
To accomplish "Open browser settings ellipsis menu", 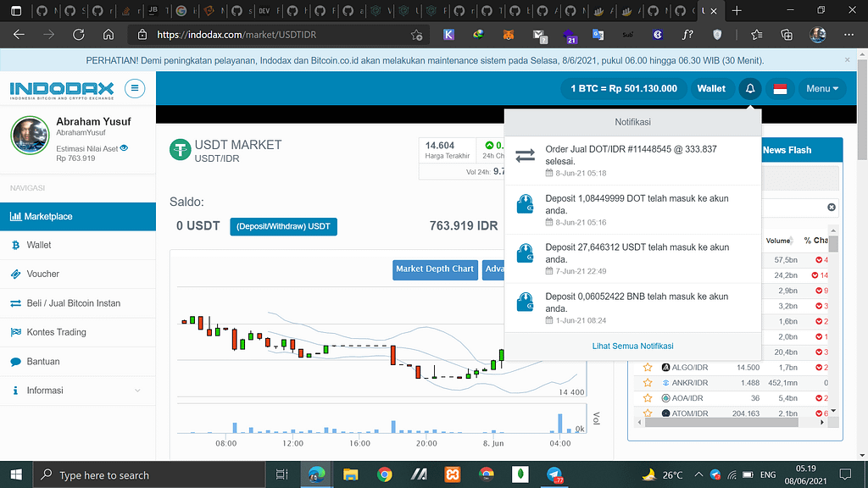I will 849,35.
